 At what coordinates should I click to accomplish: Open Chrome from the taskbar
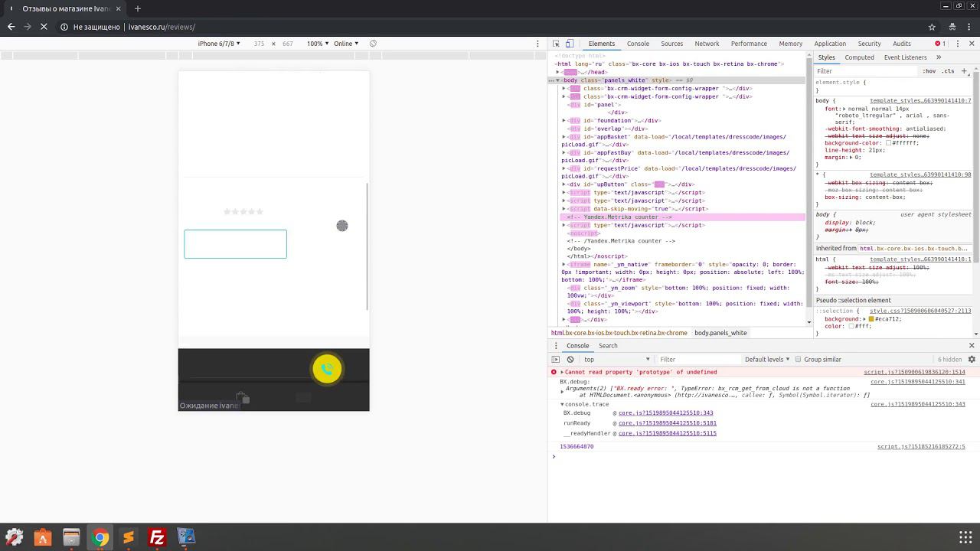[x=100, y=537]
